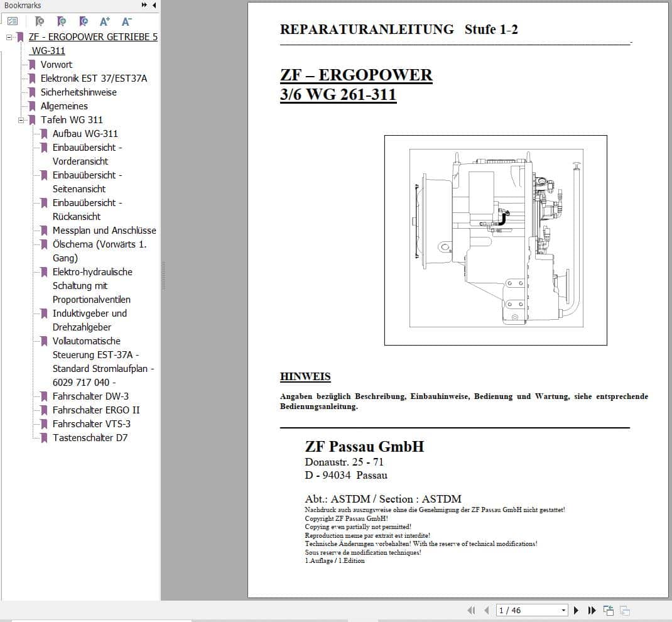Collapse the ZF - ERGOPOWER GETRIEBE root bookmark
Screen dimensions: 672x622
point(9,37)
